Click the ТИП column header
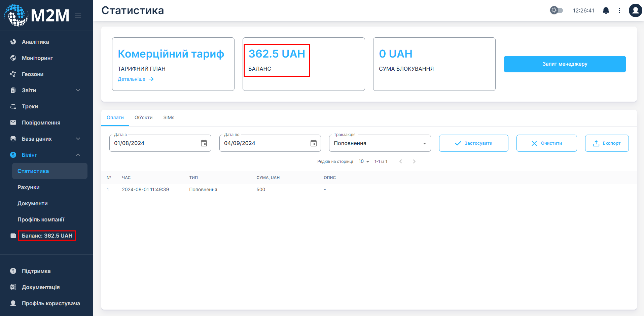Viewport: 644px width, 316px height. (193, 178)
